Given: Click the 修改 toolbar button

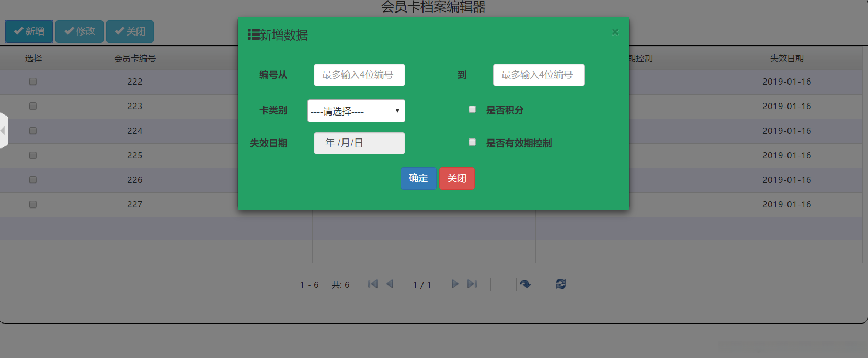Looking at the screenshot, I should pos(79,31).
